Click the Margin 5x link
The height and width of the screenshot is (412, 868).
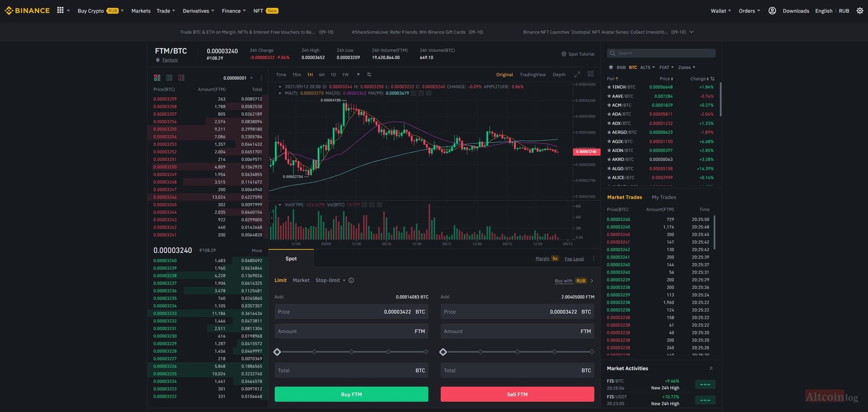[x=547, y=259]
